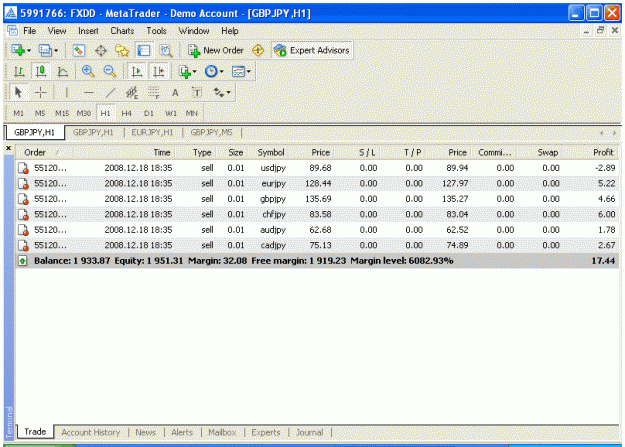The width and height of the screenshot is (625, 447).
Task: Draw a Horizontal Line
Action: pos(89,93)
